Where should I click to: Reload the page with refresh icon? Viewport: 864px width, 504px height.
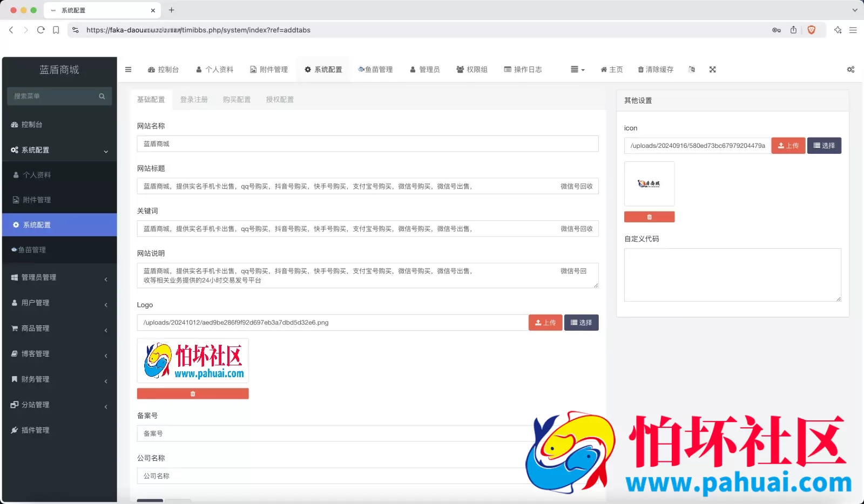tap(40, 30)
